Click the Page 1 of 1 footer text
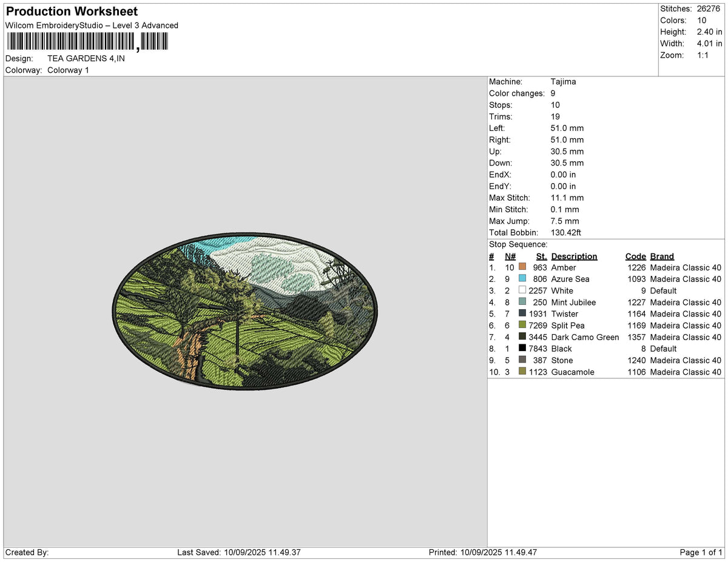 (x=701, y=552)
